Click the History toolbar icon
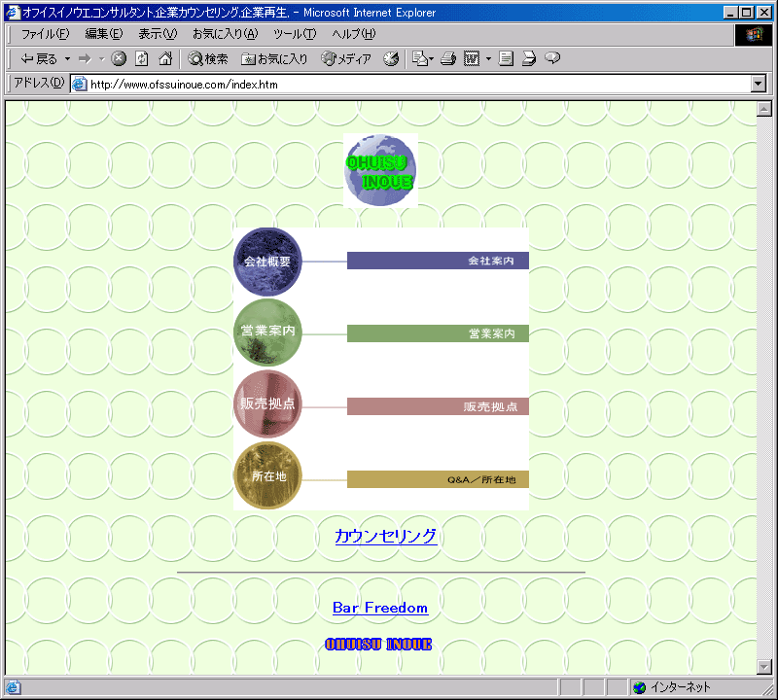This screenshot has height=700, width=778. (391, 58)
